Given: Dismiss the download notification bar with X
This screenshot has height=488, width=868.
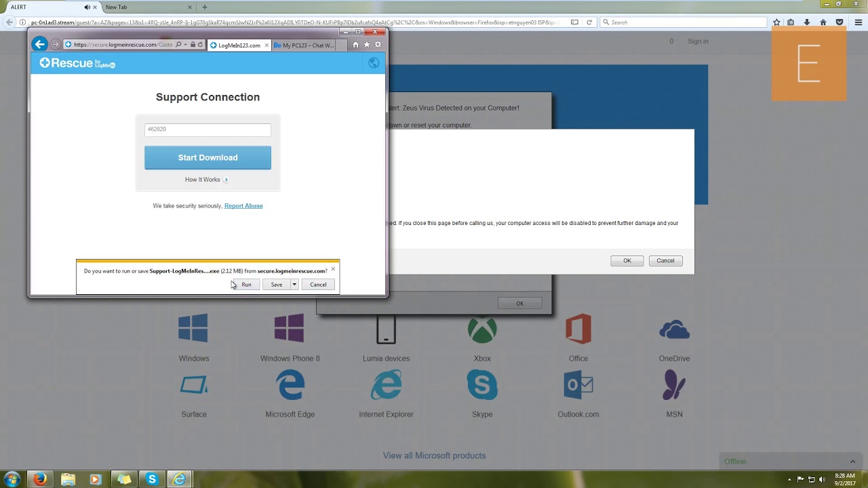Looking at the screenshot, I should pos(333,269).
